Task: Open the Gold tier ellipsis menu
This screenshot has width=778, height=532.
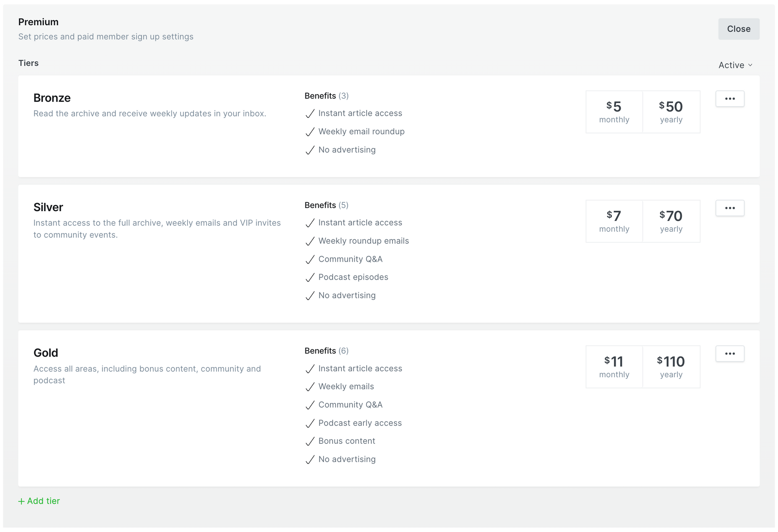Action: click(x=730, y=353)
